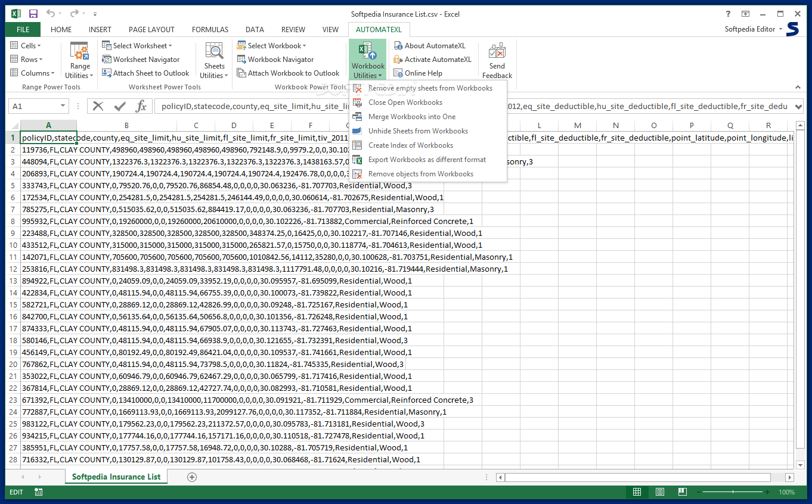Expand the formula bar
The width and height of the screenshot is (812, 504).
point(798,106)
